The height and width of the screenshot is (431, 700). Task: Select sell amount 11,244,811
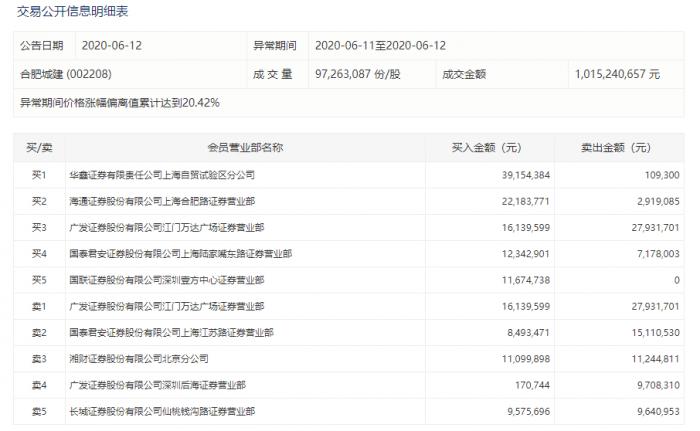point(655,359)
